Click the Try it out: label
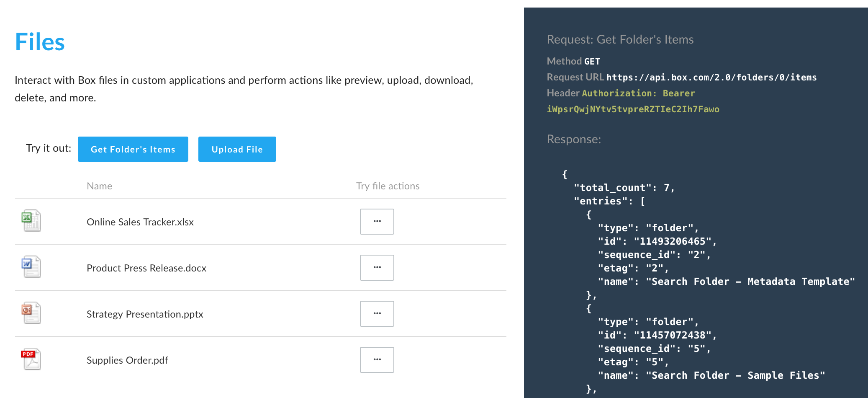 [x=49, y=148]
